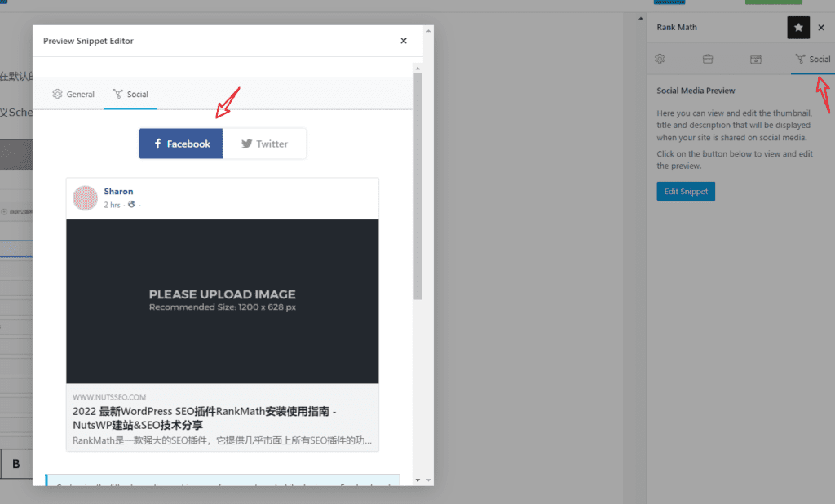Switch to the Twitter preview button

click(265, 144)
